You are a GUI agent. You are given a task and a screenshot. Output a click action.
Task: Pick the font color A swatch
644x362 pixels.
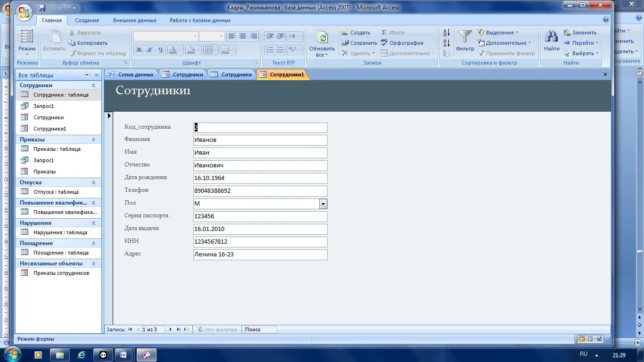[x=173, y=50]
